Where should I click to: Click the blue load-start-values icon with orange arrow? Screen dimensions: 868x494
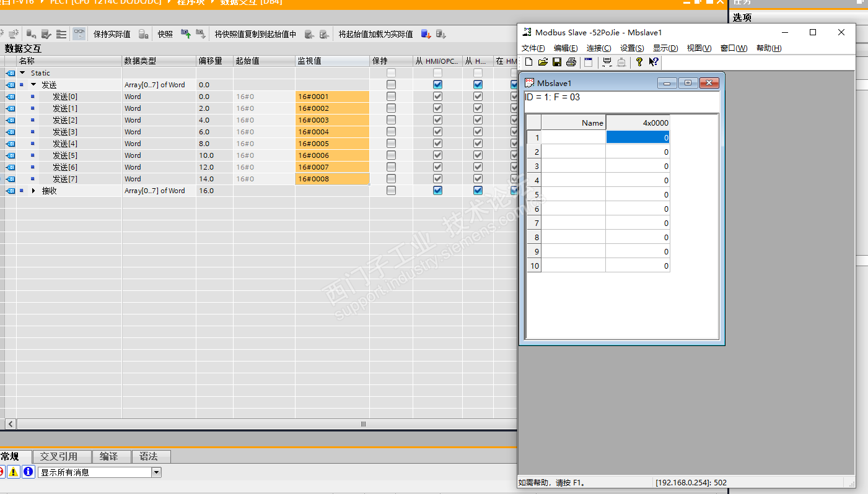pos(426,34)
